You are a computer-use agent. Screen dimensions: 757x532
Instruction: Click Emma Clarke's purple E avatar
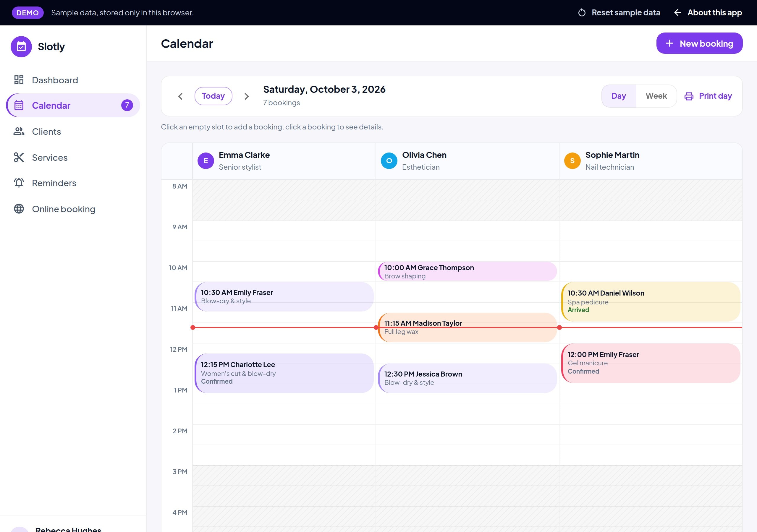(206, 161)
